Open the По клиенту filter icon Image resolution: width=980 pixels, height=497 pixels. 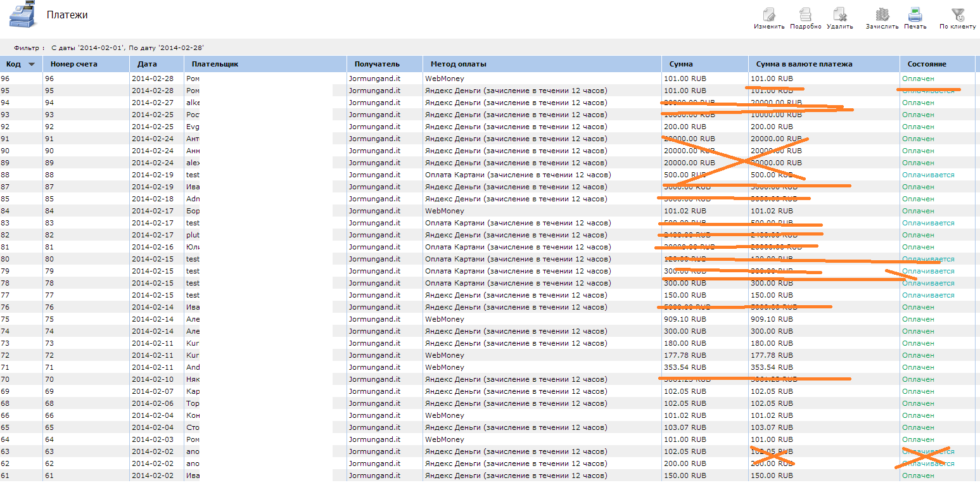tap(957, 15)
